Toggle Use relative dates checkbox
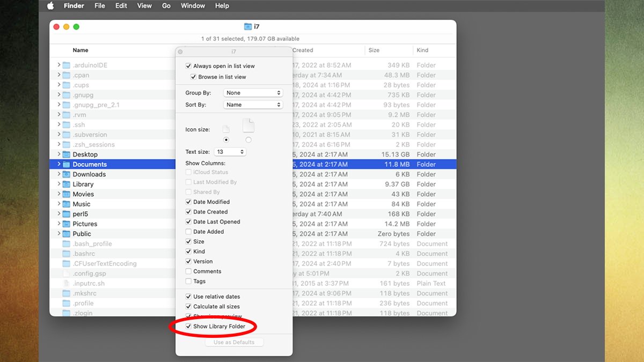The width and height of the screenshot is (644, 362). [188, 297]
